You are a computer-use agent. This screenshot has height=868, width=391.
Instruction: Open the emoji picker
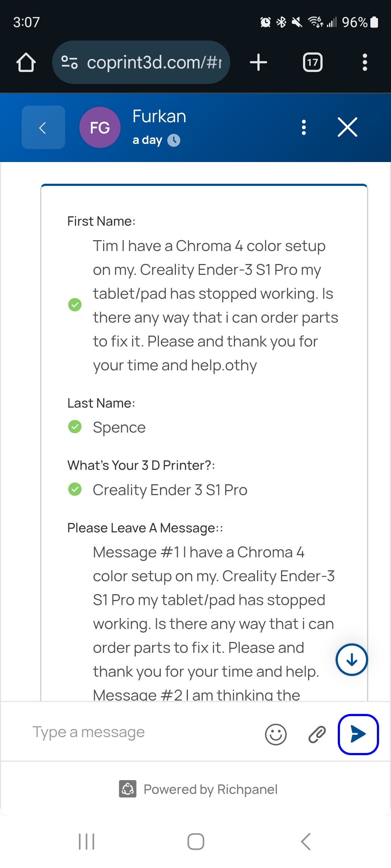click(276, 734)
